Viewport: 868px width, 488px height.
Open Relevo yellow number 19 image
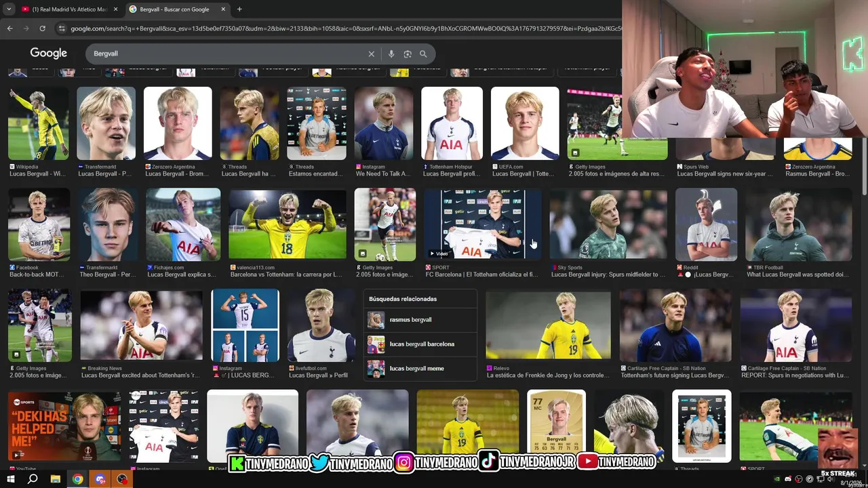pos(548,325)
